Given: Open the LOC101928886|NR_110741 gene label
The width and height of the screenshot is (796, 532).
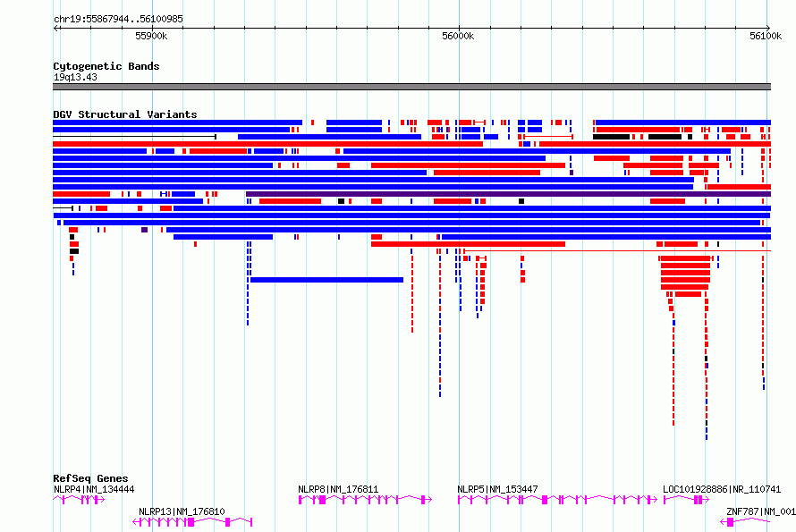Looking at the screenshot, I should [x=722, y=489].
